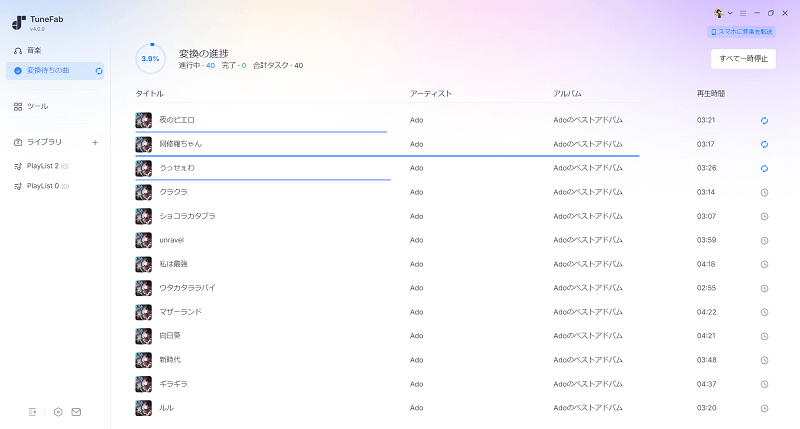
Task: Select song title 私は最強
Action: click(173, 264)
